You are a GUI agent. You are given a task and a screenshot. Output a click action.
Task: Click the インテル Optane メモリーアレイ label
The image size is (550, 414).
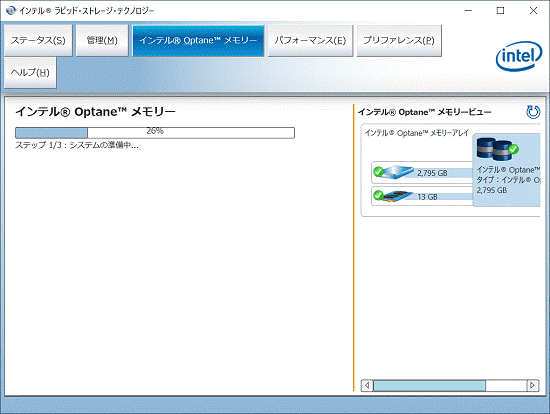coord(417,133)
